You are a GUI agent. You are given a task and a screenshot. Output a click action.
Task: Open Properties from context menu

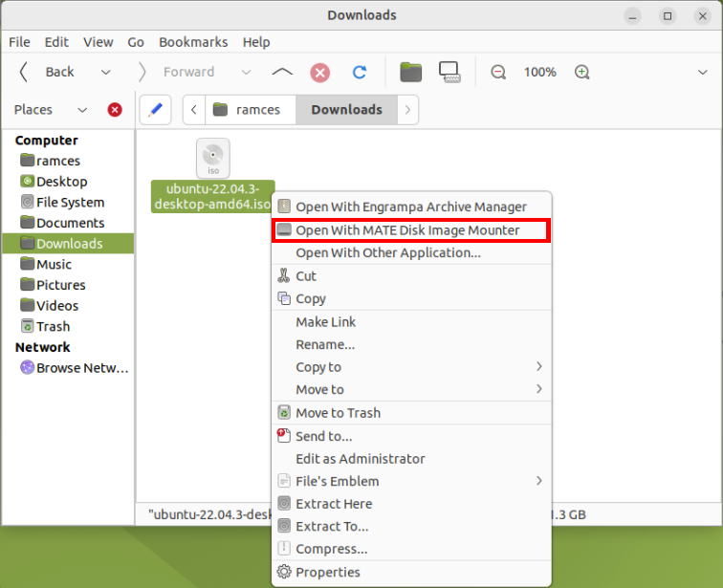coord(411,573)
